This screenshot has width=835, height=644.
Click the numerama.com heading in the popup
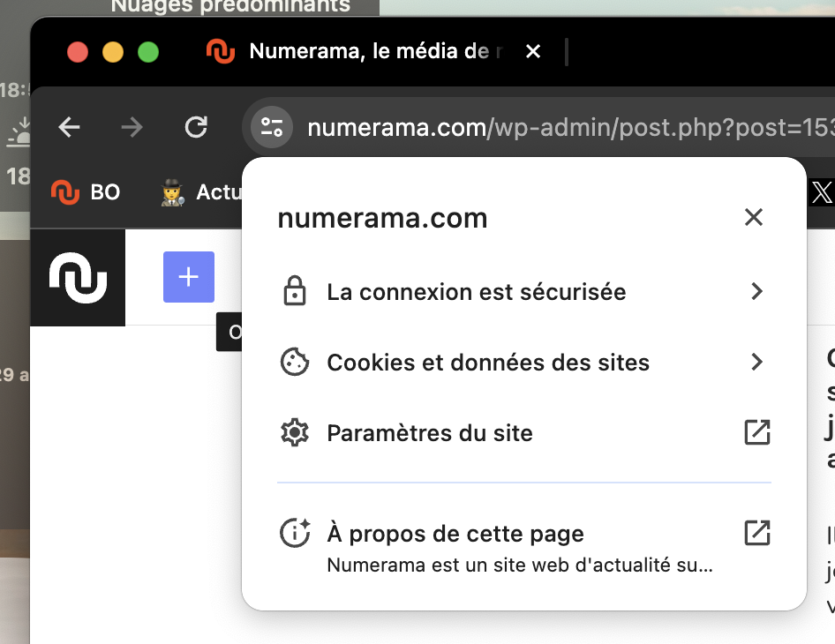pyautogui.click(x=382, y=218)
